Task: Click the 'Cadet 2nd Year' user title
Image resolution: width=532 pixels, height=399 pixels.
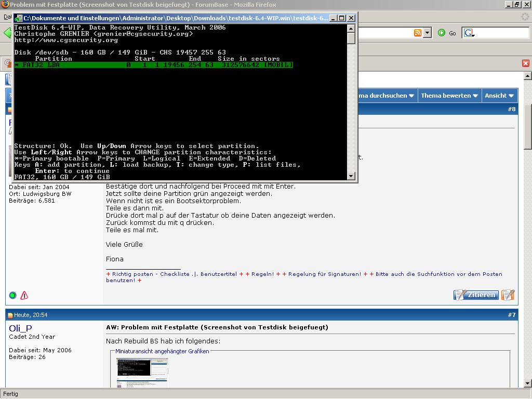Action: pos(32,337)
